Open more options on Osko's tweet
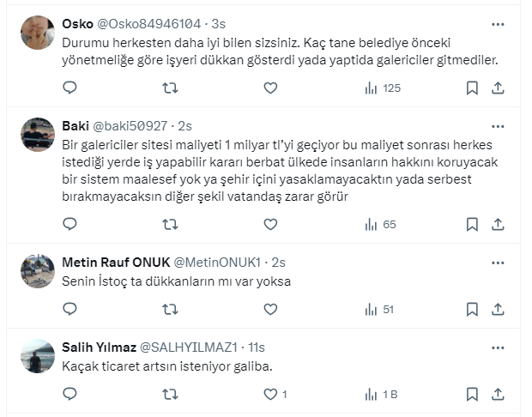 (499, 24)
